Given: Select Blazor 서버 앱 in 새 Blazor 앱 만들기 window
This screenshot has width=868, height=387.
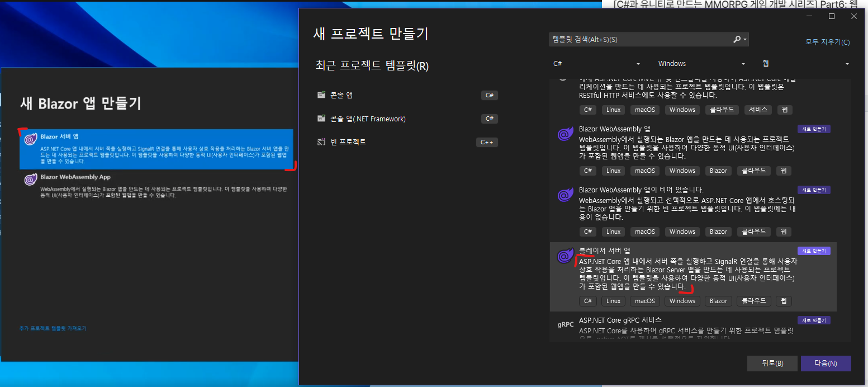Looking at the screenshot, I should pos(156,149).
